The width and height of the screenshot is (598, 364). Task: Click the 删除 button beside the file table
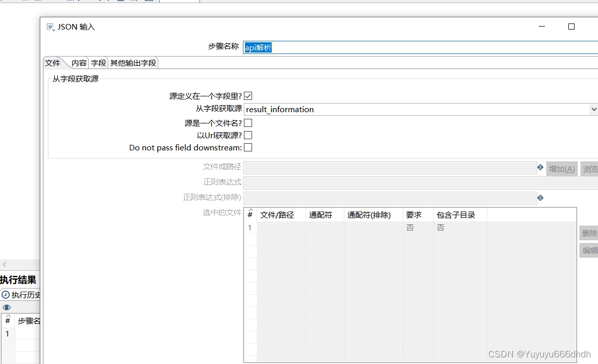(589, 232)
